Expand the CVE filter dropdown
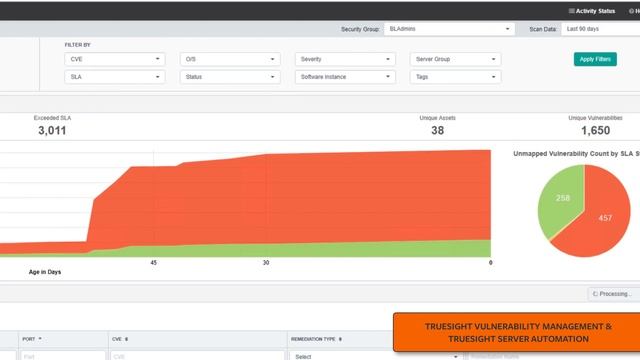 coord(115,59)
